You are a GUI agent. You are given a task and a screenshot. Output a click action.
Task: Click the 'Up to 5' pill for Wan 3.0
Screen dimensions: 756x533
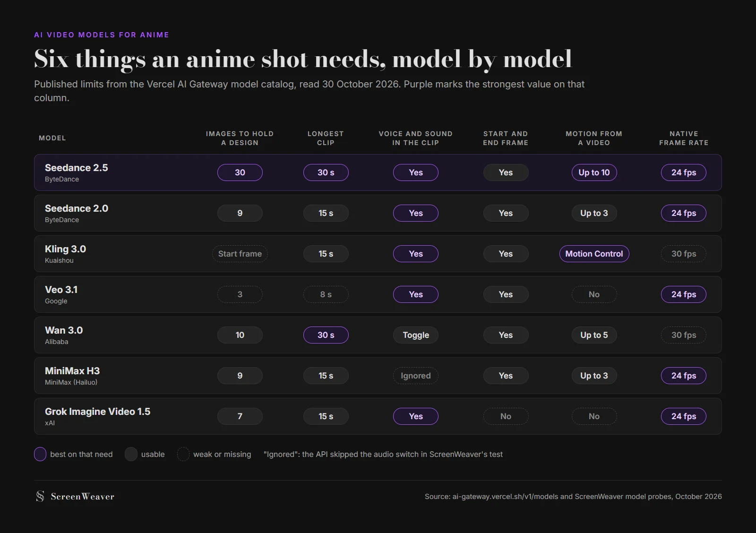tap(594, 335)
